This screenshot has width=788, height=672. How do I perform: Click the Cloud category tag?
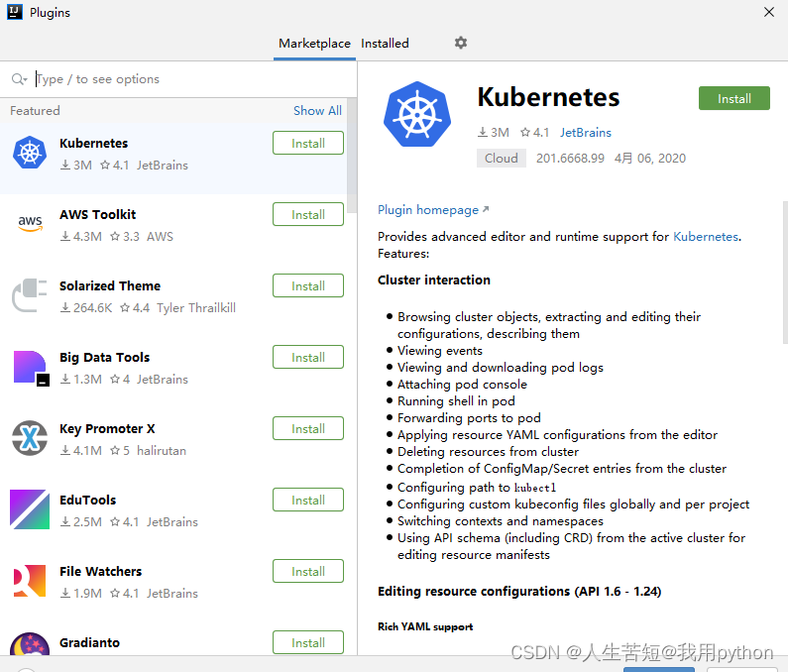point(501,159)
